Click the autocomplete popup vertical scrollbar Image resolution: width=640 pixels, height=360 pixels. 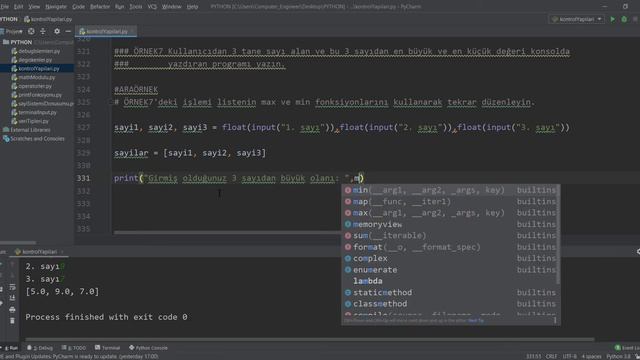[558, 235]
